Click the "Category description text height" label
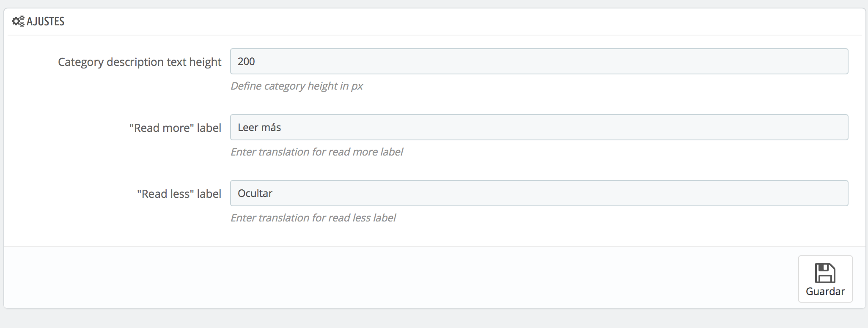 pyautogui.click(x=140, y=62)
